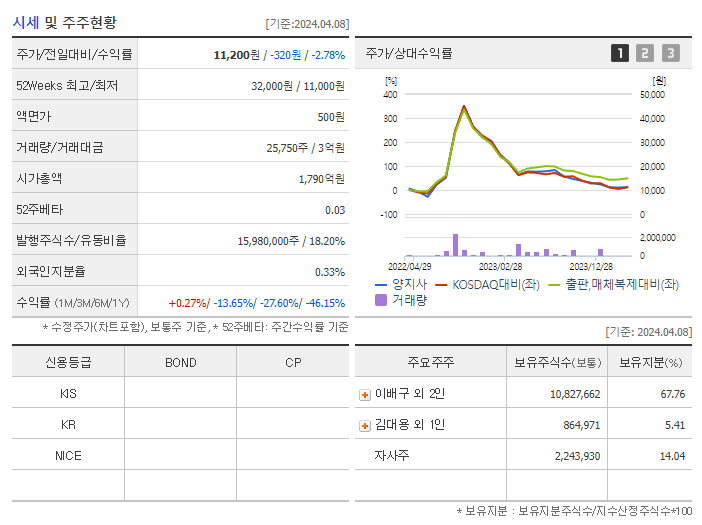Click the [기준:2024.04.08] date above price table
The height and width of the screenshot is (525, 702).
pos(307,24)
